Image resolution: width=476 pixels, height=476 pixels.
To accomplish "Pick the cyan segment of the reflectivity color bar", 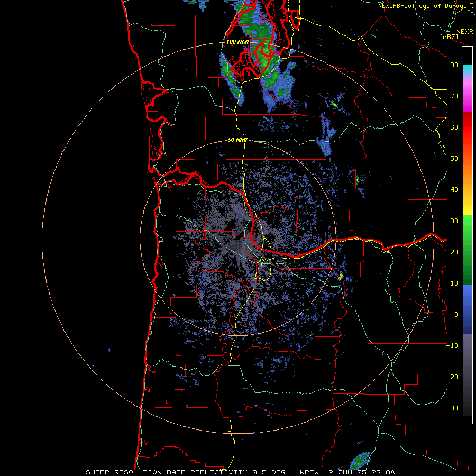I will 467,69.
